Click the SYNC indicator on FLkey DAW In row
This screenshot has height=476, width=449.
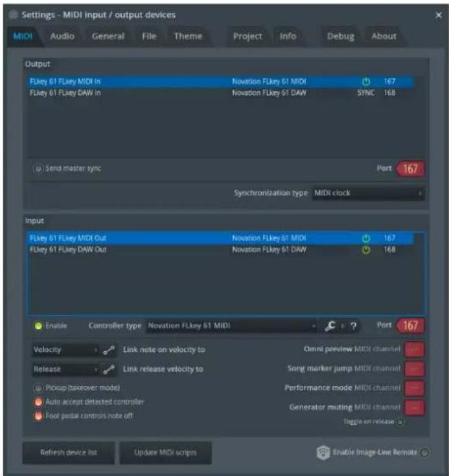tap(365, 93)
